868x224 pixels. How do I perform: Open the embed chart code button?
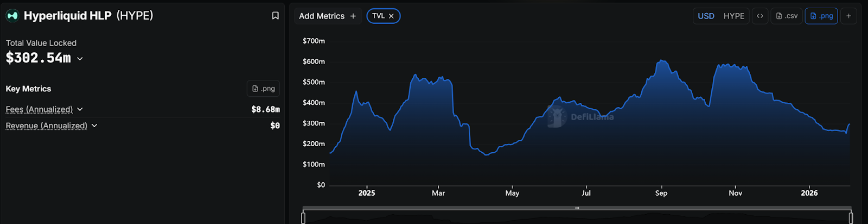pos(760,16)
